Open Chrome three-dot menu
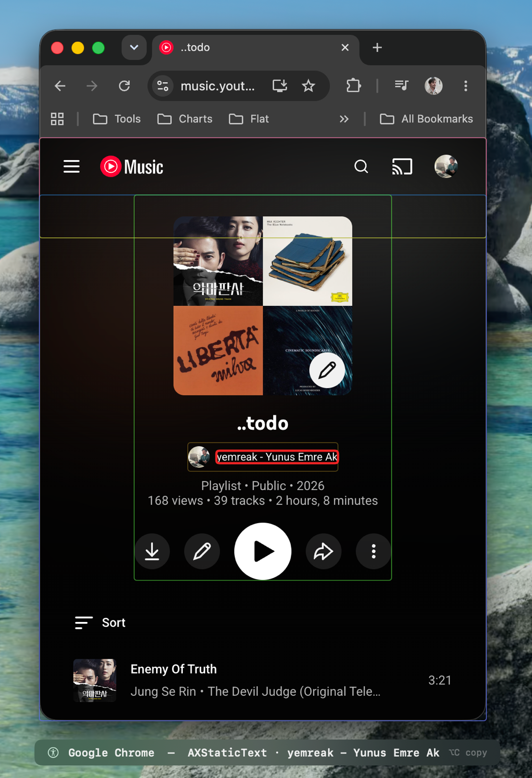This screenshot has width=532, height=778. coord(466,86)
